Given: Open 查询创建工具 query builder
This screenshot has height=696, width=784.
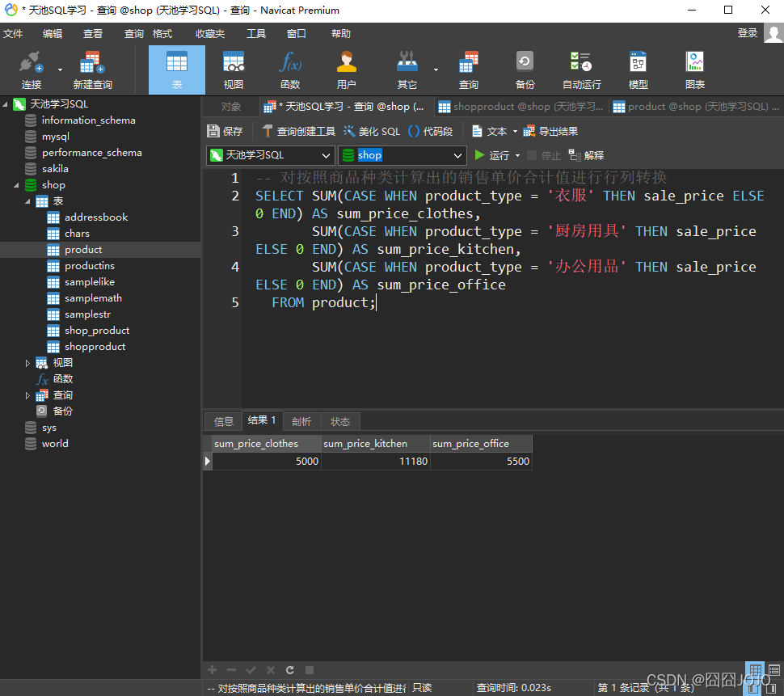Looking at the screenshot, I should [298, 131].
